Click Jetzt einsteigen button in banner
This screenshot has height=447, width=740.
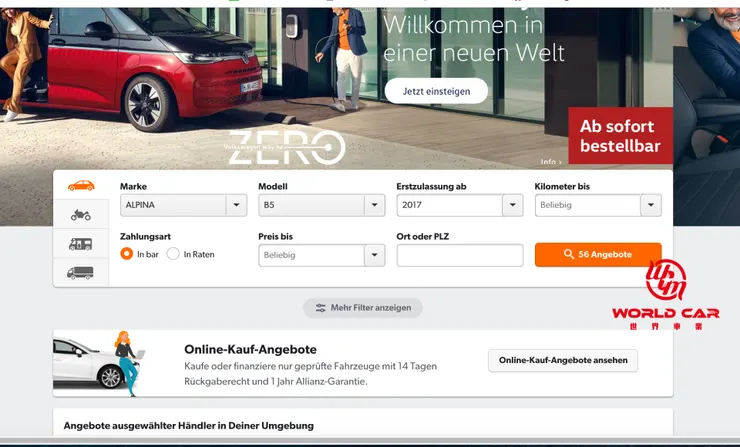click(x=436, y=91)
